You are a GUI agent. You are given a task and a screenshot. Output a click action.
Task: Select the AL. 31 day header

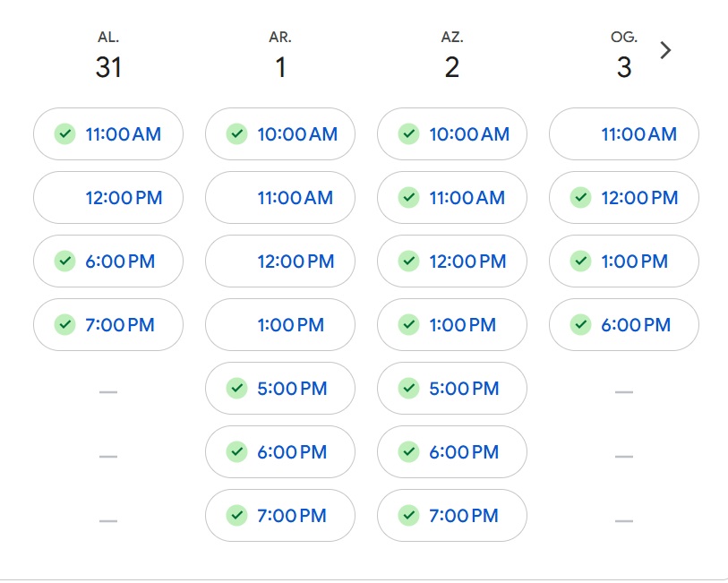pos(108,56)
